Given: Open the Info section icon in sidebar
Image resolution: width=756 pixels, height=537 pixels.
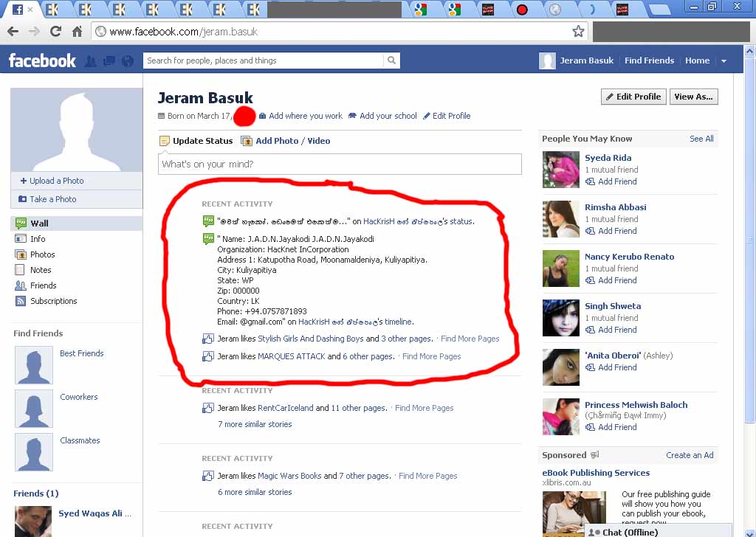Looking at the screenshot, I should point(20,239).
